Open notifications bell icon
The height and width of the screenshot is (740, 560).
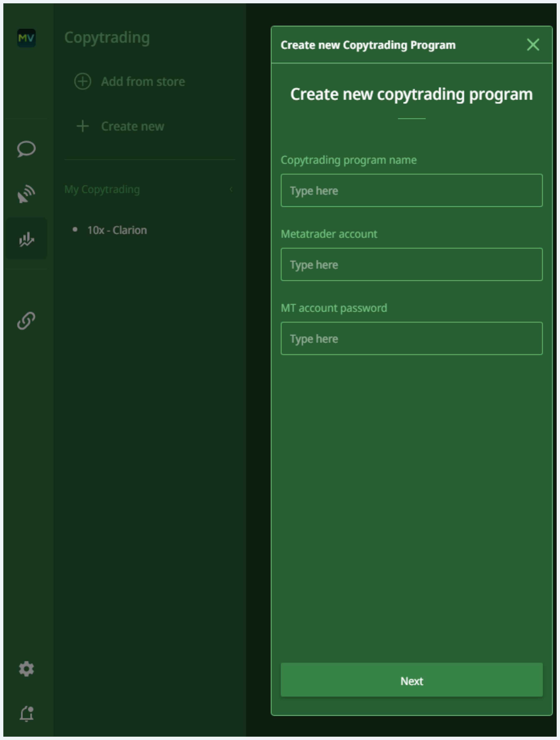click(x=26, y=714)
